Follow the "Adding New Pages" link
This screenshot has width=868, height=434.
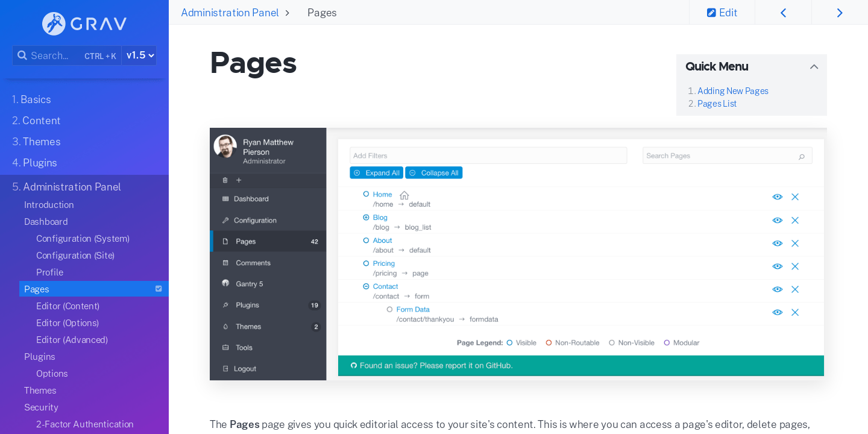tap(732, 90)
